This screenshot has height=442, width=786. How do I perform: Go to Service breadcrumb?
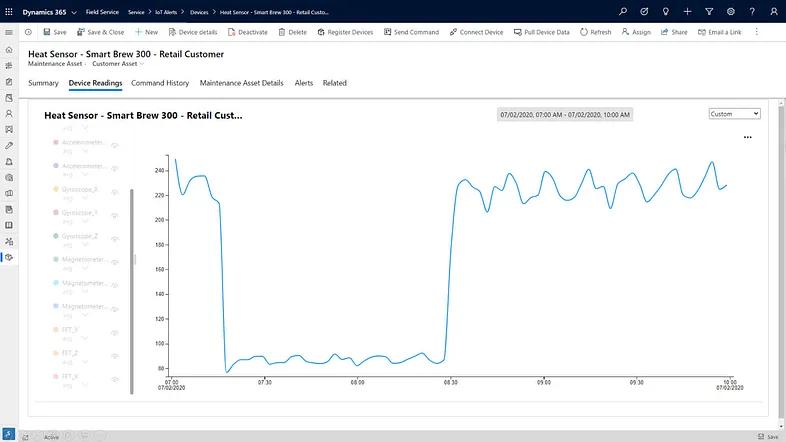pyautogui.click(x=136, y=12)
